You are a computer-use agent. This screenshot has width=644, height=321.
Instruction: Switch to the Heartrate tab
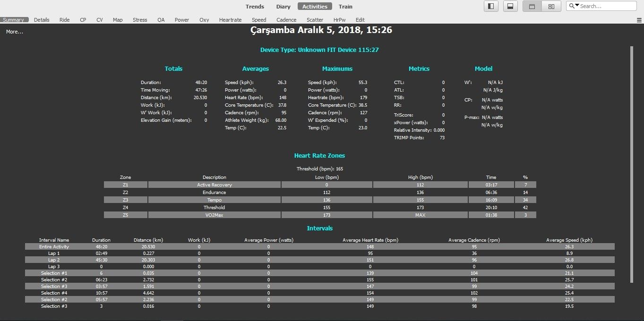coord(230,20)
